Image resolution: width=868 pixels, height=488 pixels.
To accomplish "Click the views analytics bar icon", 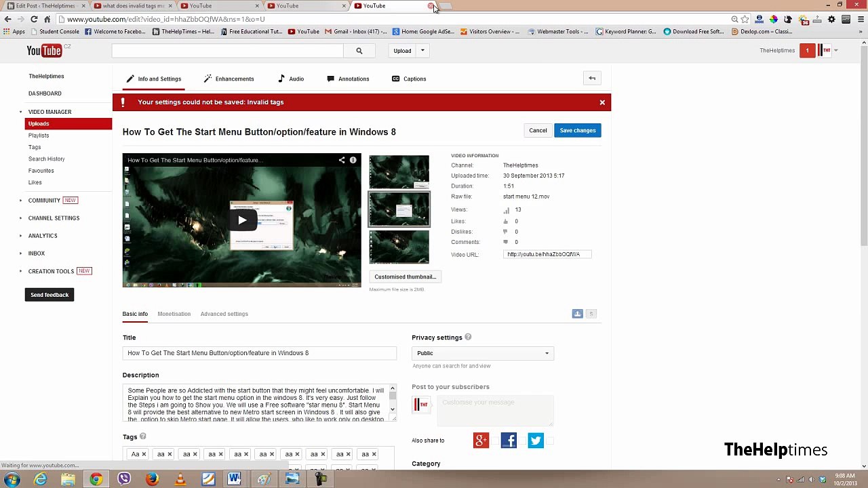I will (x=506, y=210).
